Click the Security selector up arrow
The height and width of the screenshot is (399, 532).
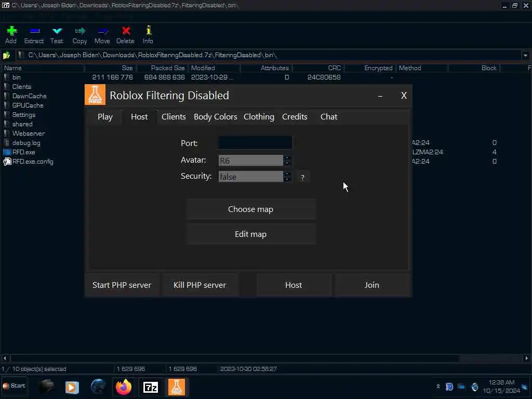coord(287,174)
